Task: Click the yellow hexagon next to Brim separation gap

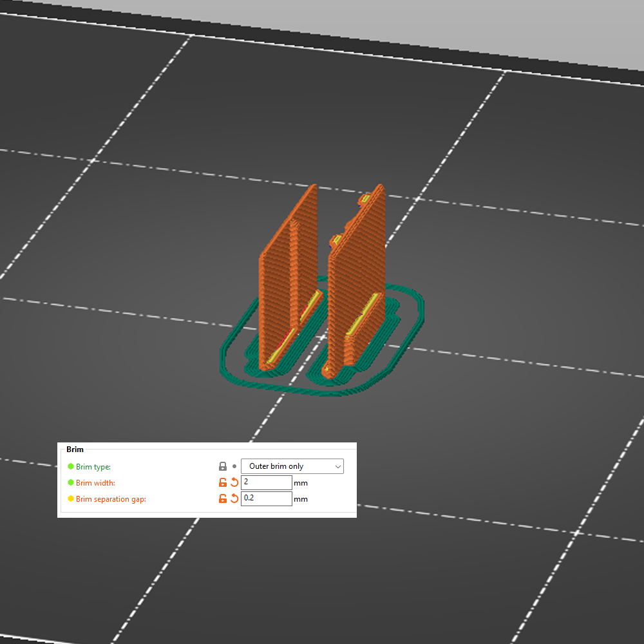Action: tap(71, 498)
